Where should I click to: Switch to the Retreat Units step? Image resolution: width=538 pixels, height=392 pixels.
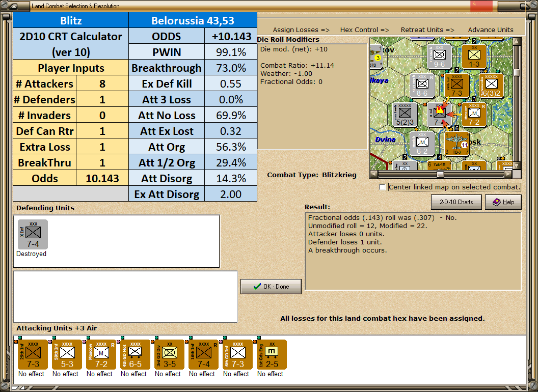(x=427, y=30)
